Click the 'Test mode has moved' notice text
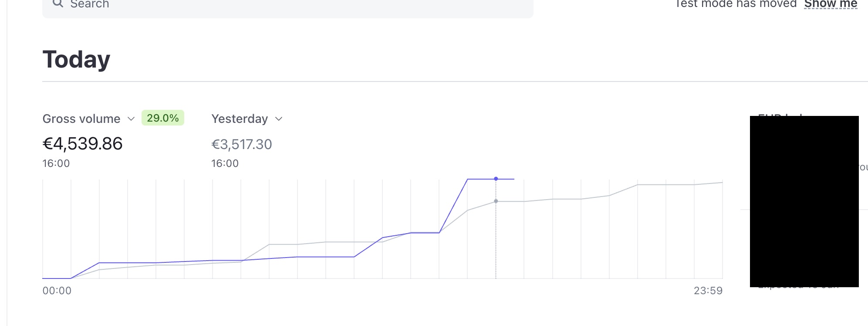Screen dimensions: 868x326 point(736,4)
